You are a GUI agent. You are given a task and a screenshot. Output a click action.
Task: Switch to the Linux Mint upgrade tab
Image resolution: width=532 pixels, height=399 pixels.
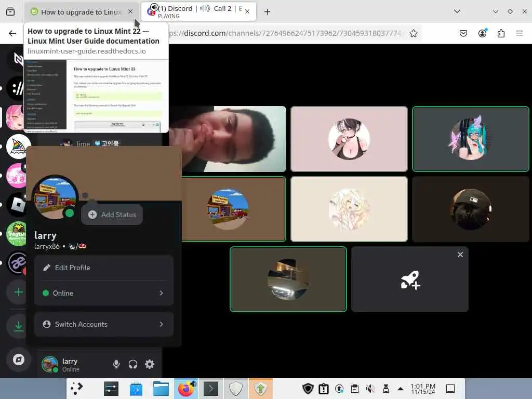(81, 12)
